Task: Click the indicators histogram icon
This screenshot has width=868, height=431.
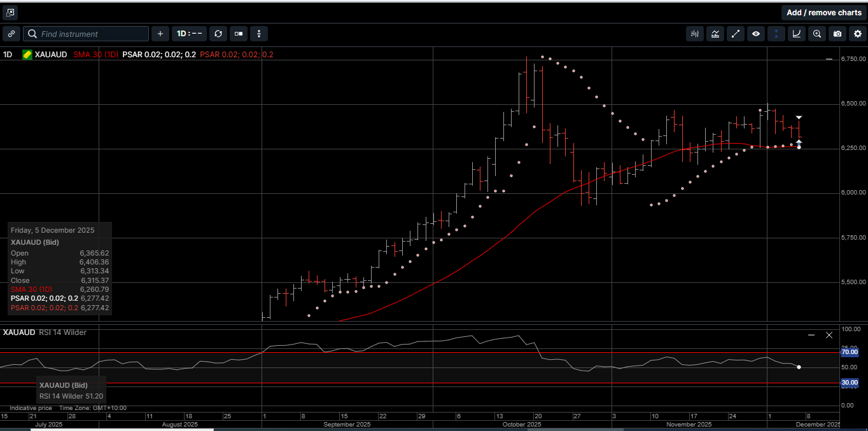Action: coord(694,34)
